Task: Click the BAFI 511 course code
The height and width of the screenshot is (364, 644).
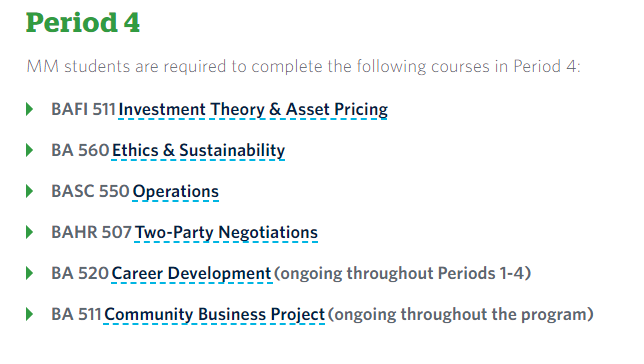Action: coord(83,109)
